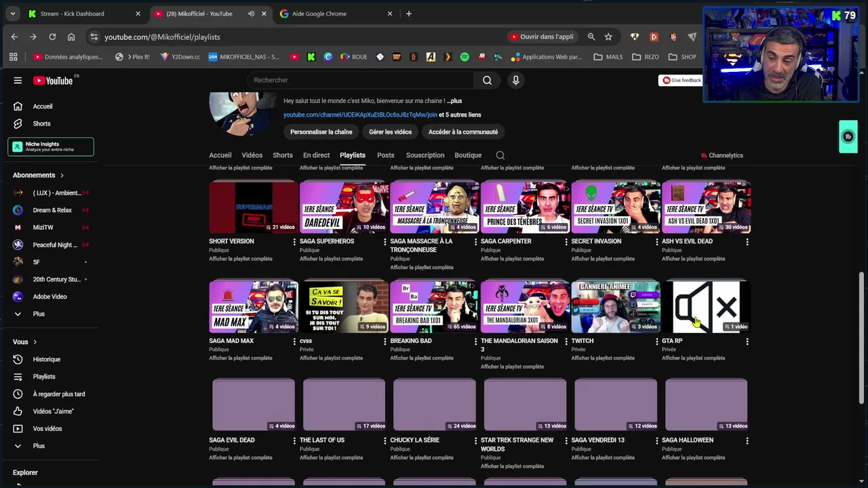Open the REZO bookmark folder
This screenshot has height=488, width=868.
[x=646, y=57]
